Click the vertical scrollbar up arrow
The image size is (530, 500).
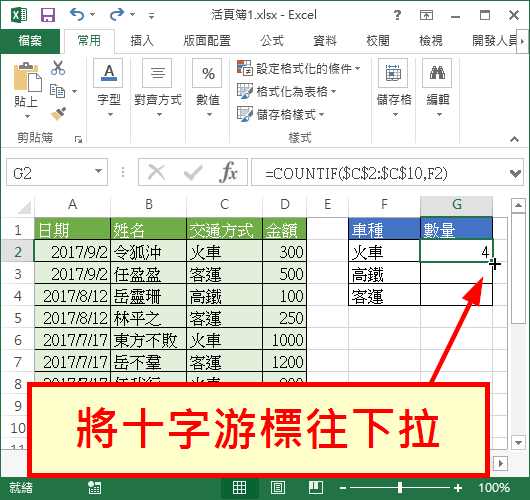pos(518,205)
